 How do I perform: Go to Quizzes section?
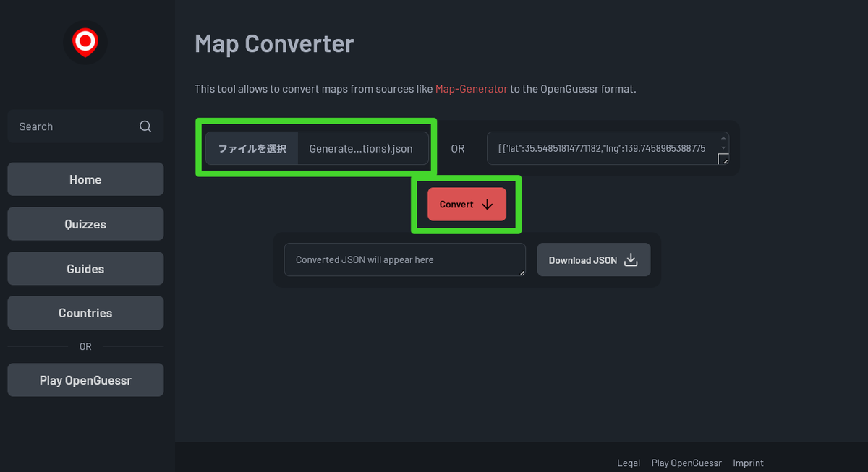click(x=85, y=224)
